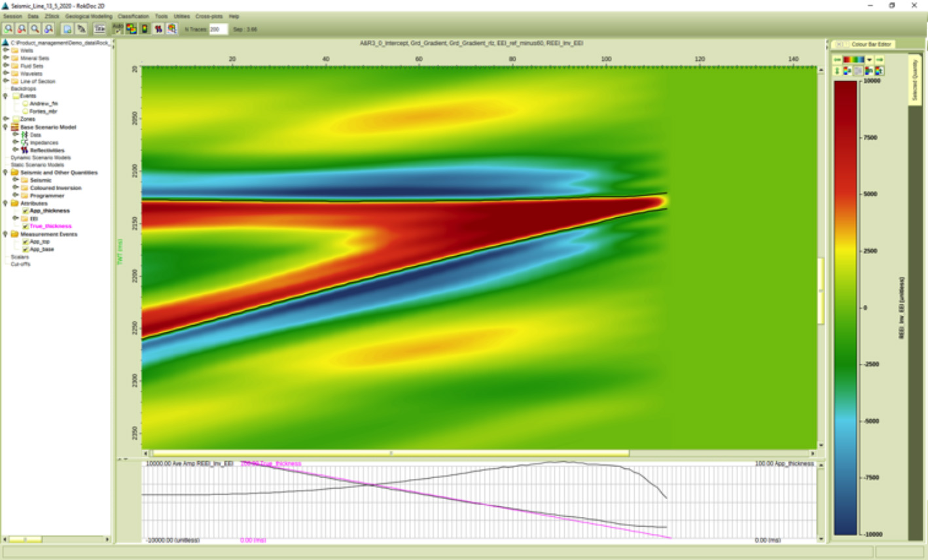The width and height of the screenshot is (928, 560).
Task: Click the left green arrow in Colour Bar Editor
Action: [x=837, y=60]
